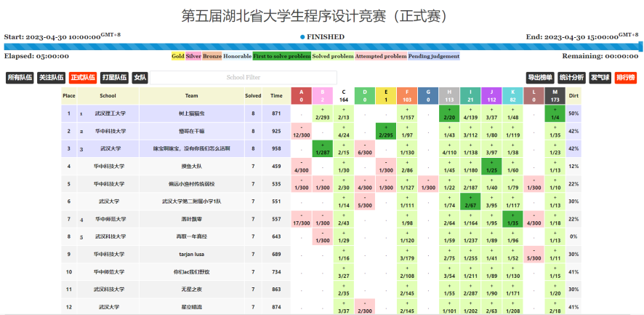Viewport: 644px width, 315px height.
Task: Click the team name tarjan lusa
Action: coord(191,254)
